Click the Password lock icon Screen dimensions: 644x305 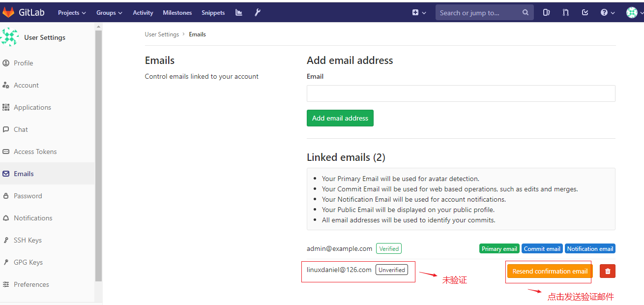click(x=6, y=196)
